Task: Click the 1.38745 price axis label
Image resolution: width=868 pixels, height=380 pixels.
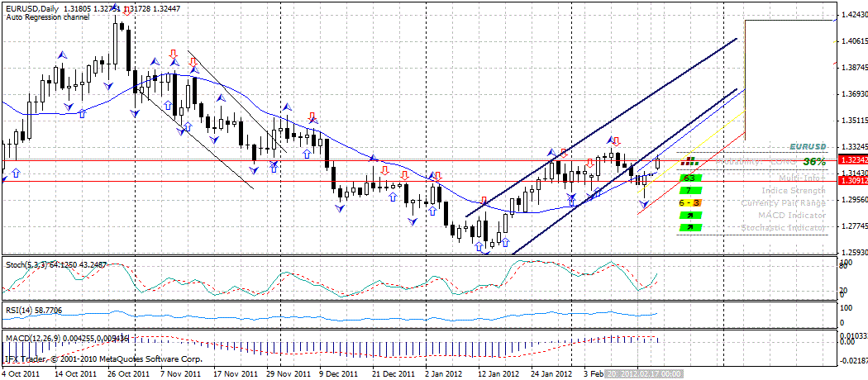Action: coord(853,68)
